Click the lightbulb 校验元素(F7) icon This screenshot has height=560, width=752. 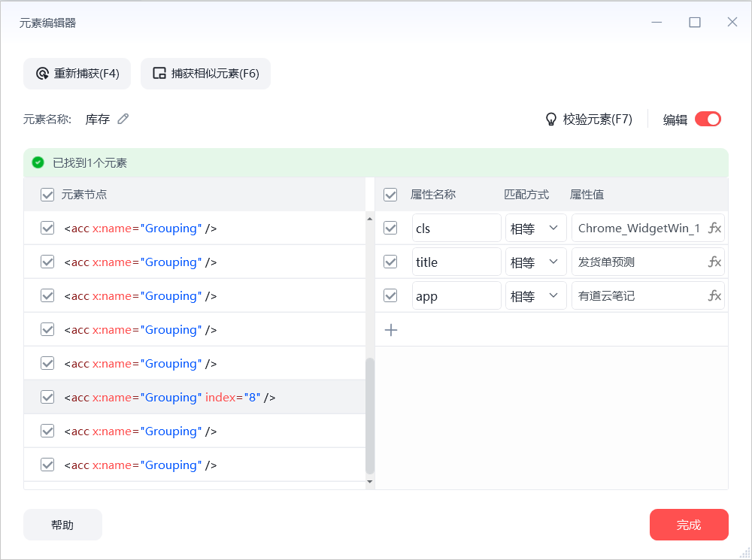point(550,119)
